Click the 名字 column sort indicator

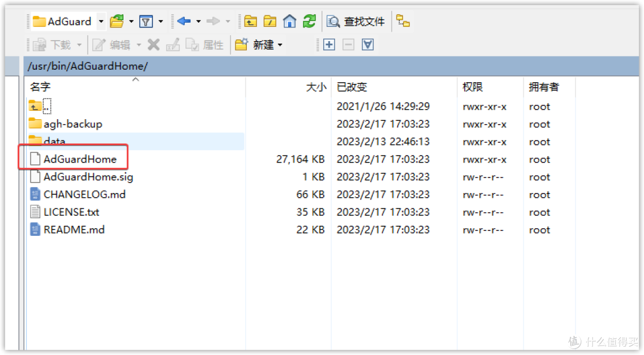(135, 79)
